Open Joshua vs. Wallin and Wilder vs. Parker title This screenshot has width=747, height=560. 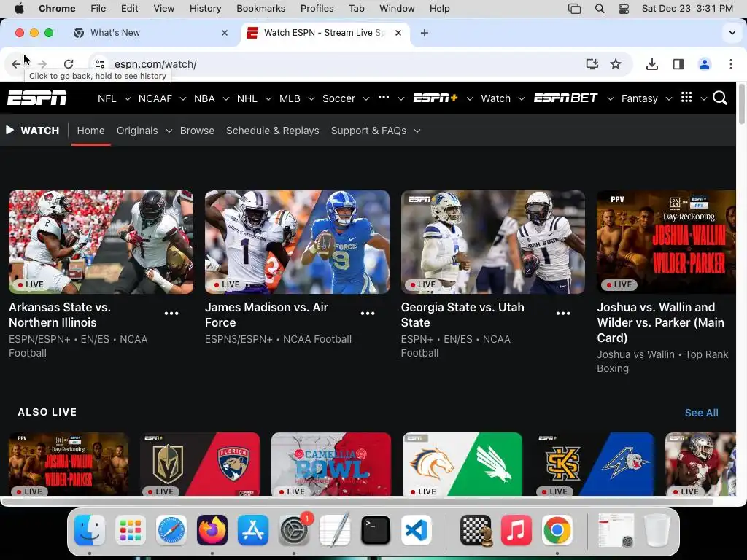click(660, 322)
